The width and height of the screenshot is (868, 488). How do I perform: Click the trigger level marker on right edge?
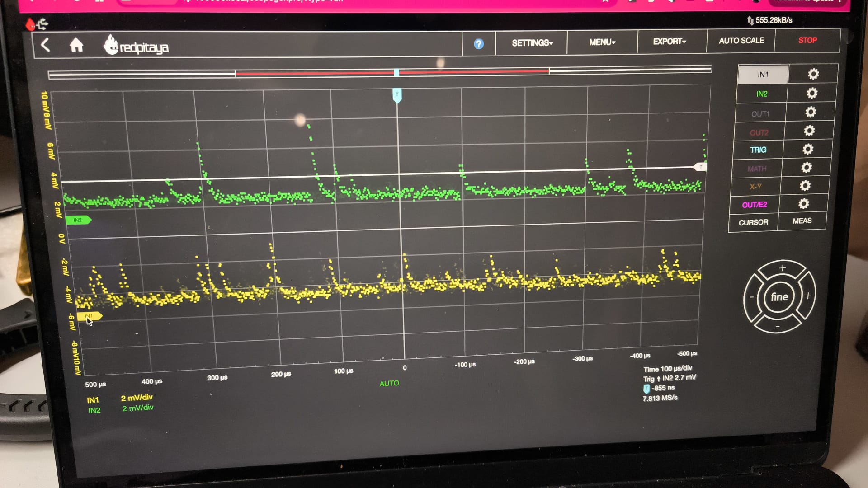click(x=700, y=167)
